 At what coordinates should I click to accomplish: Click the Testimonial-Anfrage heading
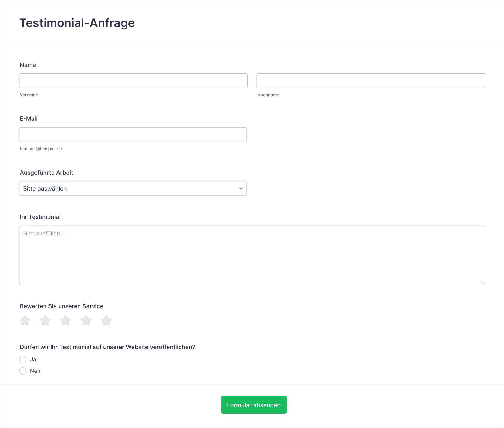point(77,23)
